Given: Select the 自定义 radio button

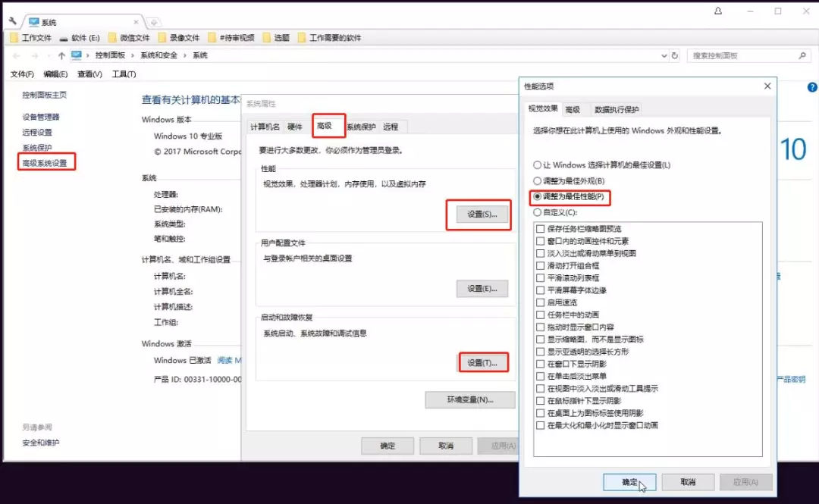Looking at the screenshot, I should [539, 212].
